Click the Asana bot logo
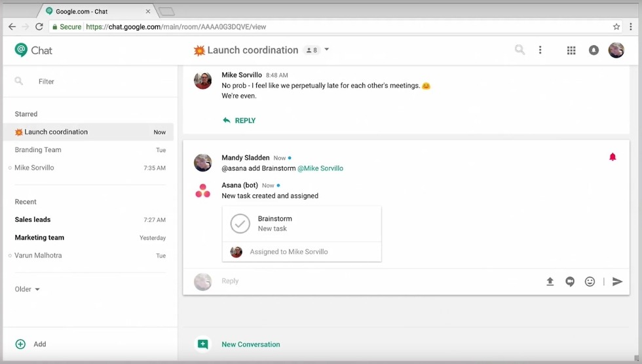642x364 pixels. pyautogui.click(x=202, y=191)
